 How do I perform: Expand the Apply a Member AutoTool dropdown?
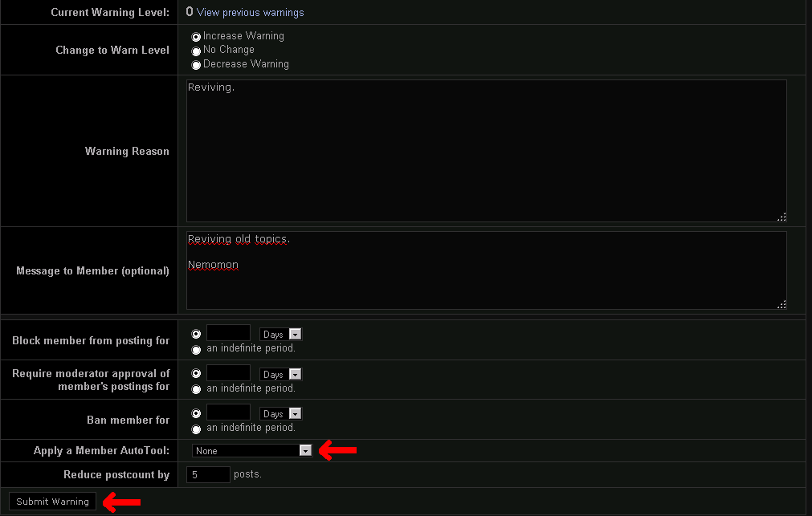(251, 451)
